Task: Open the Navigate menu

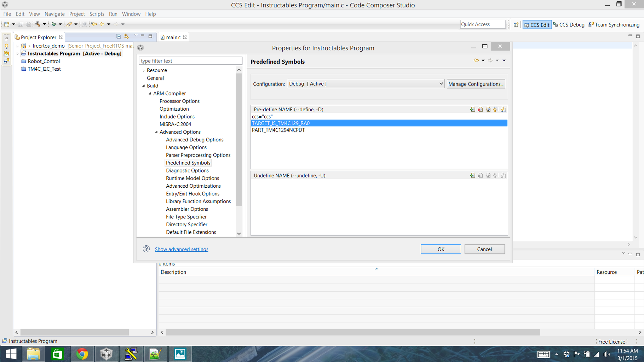Action: pos(54,14)
